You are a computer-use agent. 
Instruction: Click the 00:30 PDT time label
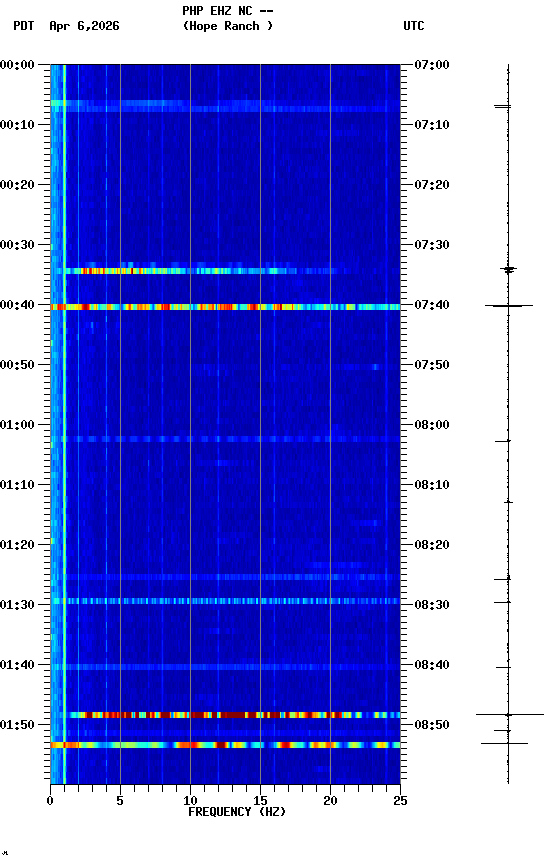[17, 245]
